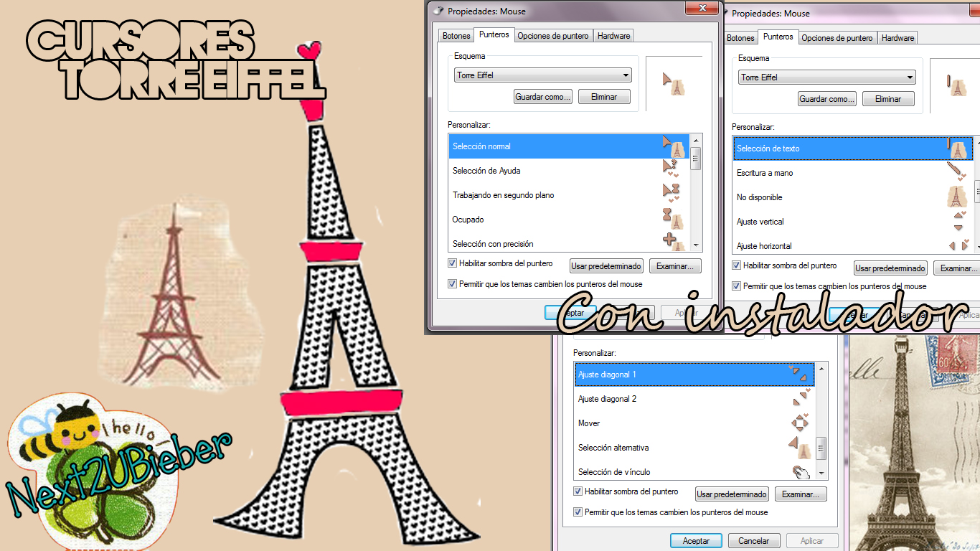
Task: Toggle Permitir temas checkbox in Selección normal window
Action: 452,283
